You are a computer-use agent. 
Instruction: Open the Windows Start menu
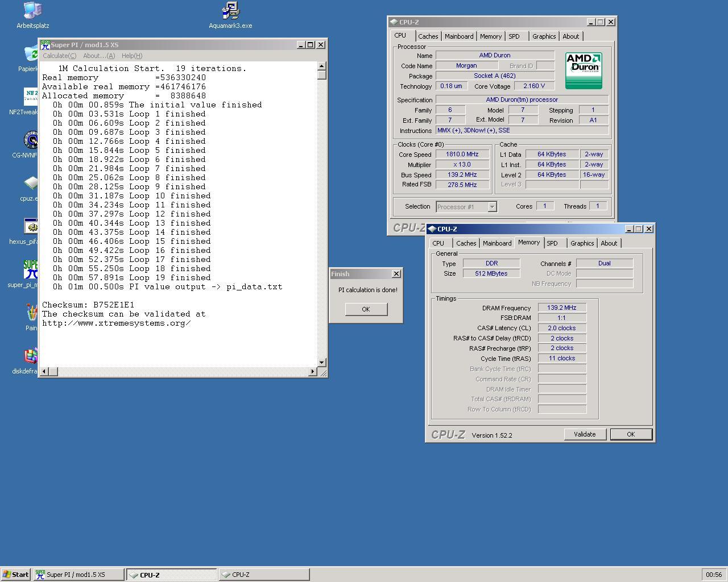point(15,575)
